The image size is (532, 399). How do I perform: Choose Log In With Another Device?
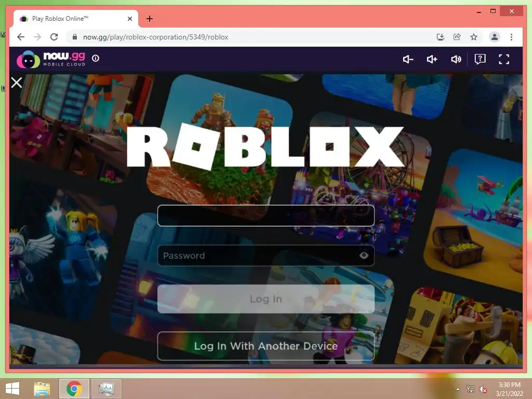pos(265,346)
